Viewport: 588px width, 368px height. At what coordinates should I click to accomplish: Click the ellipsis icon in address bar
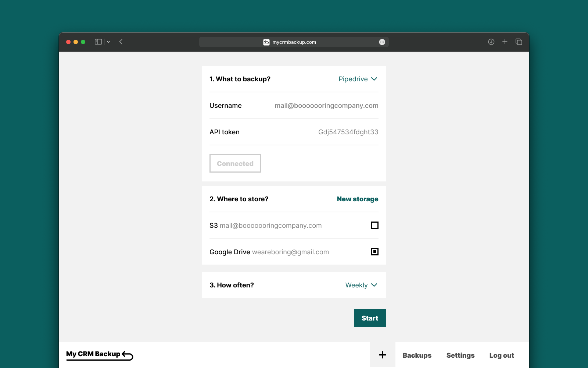(382, 42)
